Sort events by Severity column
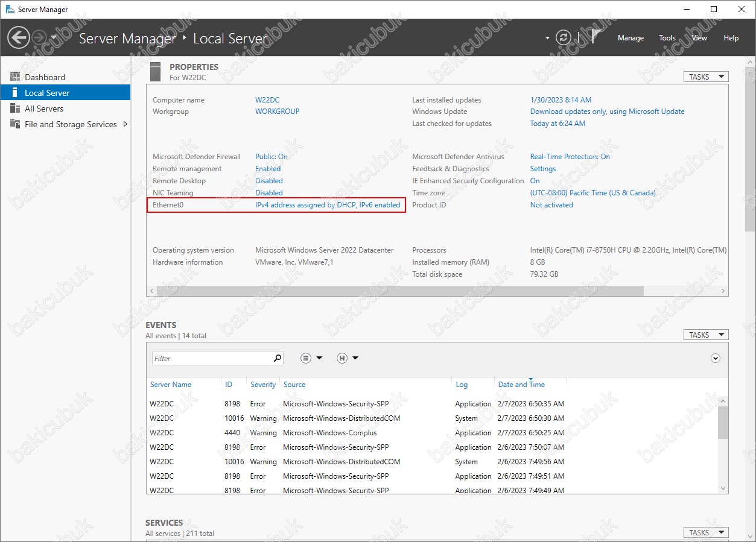The width and height of the screenshot is (756, 542). coord(263,385)
